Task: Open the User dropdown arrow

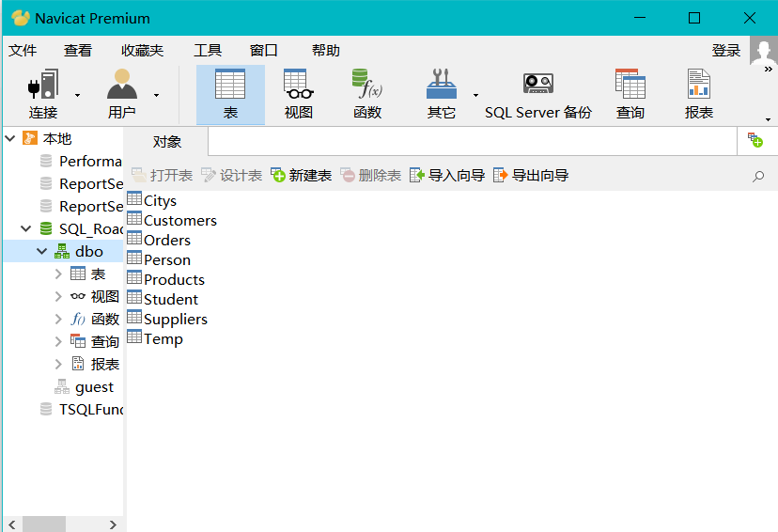Action: click(x=156, y=95)
